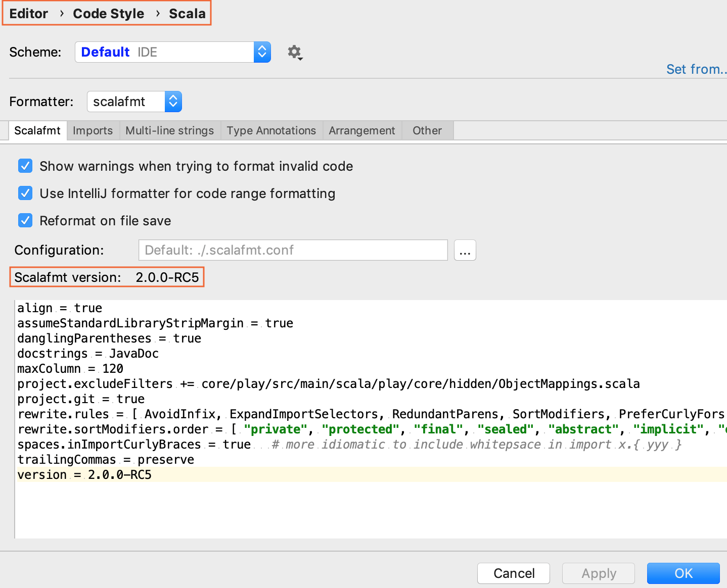Click the Scheme dropdown stepper arrows
Screen dimensions: 727x588
(261, 52)
